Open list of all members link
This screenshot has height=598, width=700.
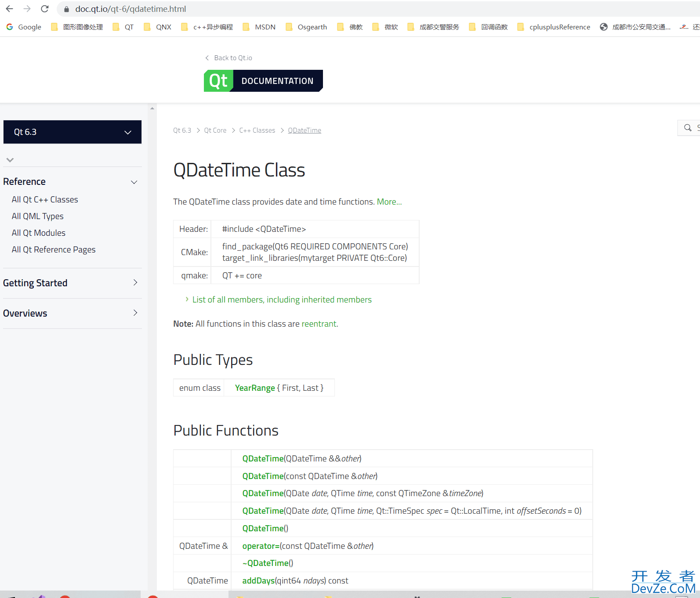(282, 299)
